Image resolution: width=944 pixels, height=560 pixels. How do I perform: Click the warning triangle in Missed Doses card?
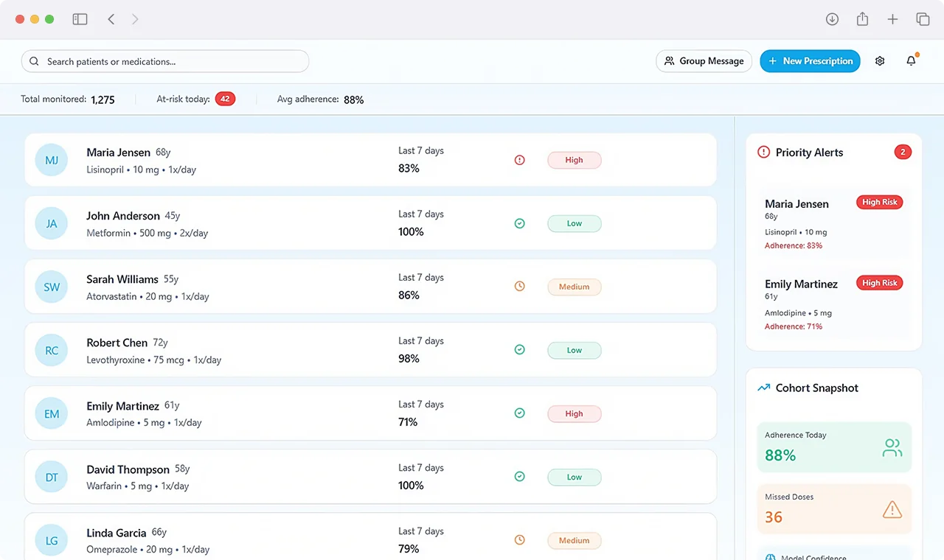(892, 509)
